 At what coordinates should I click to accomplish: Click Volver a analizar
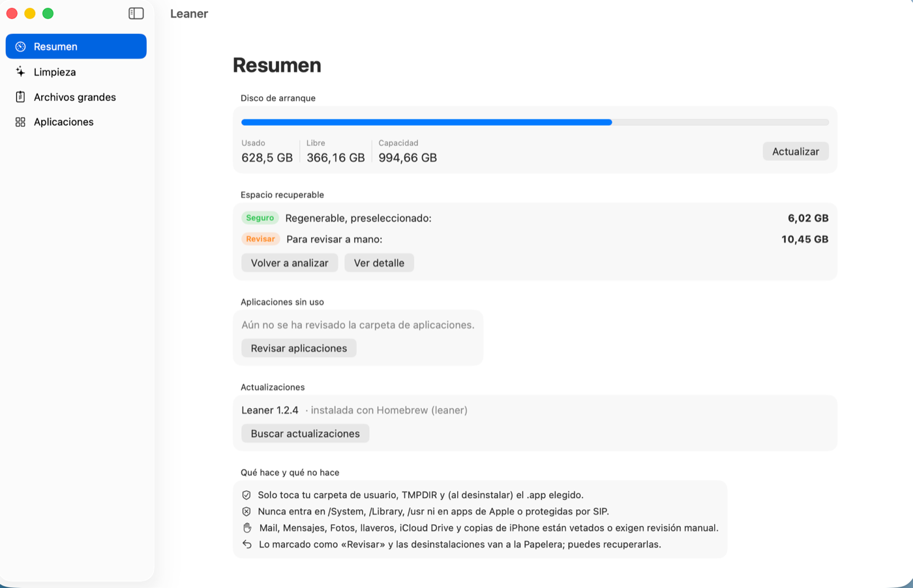[x=290, y=263]
